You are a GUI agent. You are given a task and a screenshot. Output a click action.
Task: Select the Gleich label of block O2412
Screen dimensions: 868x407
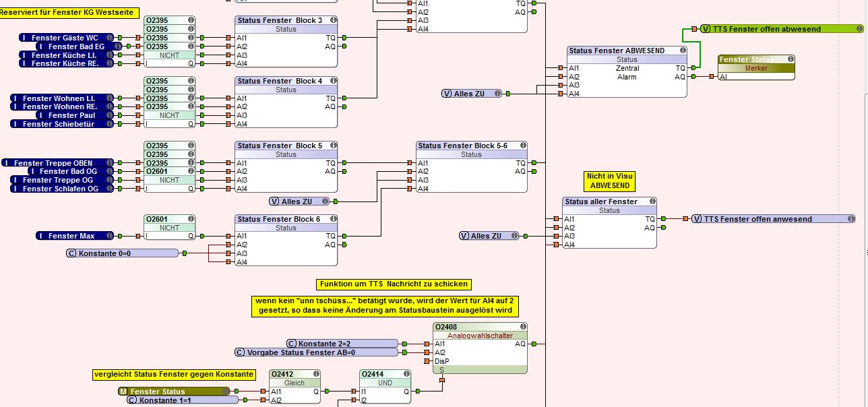(294, 383)
